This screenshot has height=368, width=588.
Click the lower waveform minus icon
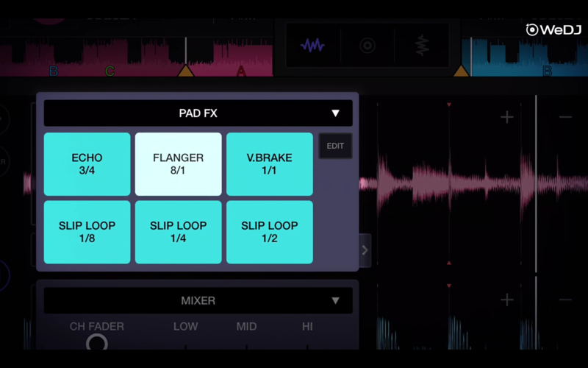(x=564, y=300)
